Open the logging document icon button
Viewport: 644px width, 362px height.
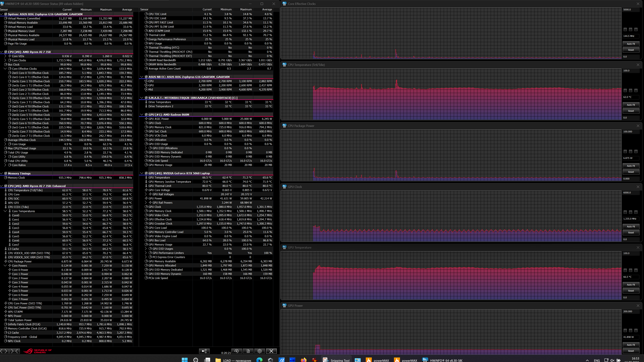coord(248,351)
